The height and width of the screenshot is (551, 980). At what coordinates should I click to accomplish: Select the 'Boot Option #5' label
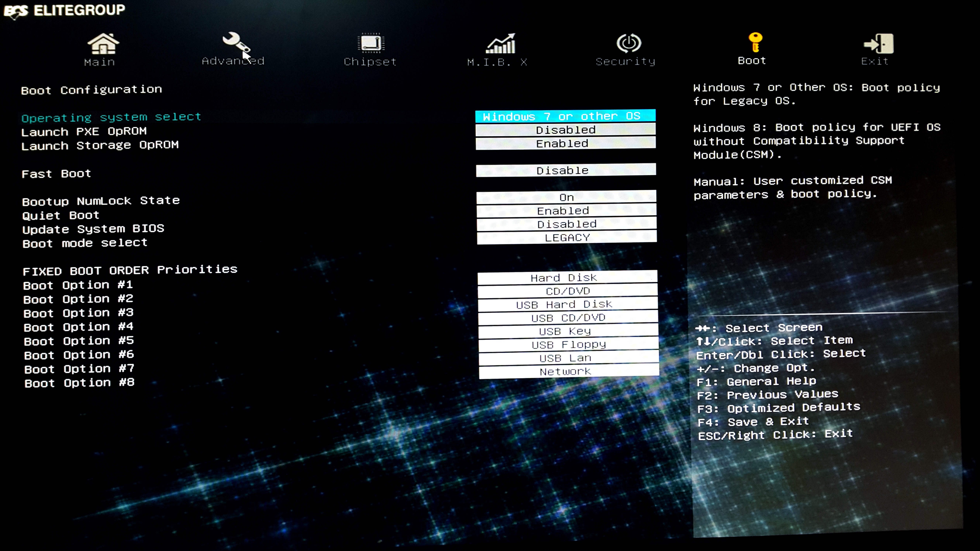pyautogui.click(x=79, y=341)
